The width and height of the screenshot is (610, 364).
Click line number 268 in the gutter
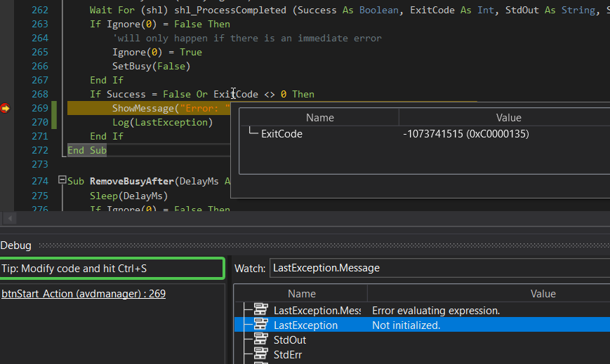click(40, 94)
